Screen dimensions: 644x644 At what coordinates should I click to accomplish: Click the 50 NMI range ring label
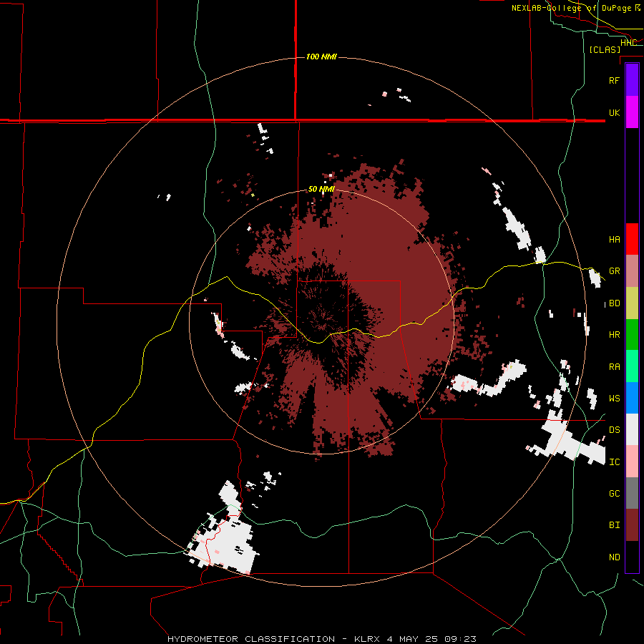click(x=321, y=190)
